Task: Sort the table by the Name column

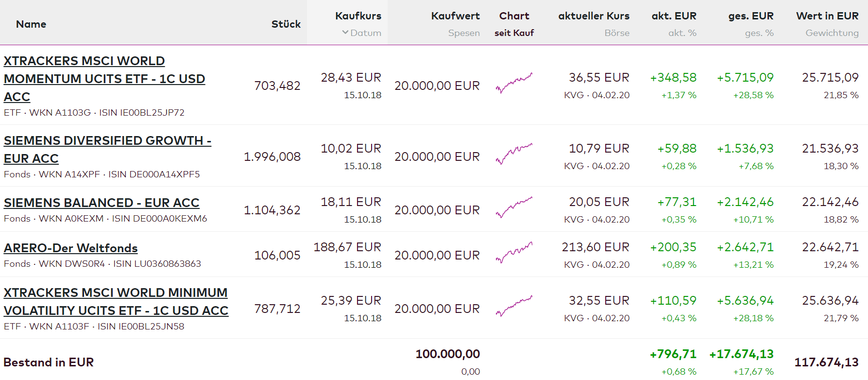Action: pyautogui.click(x=31, y=24)
